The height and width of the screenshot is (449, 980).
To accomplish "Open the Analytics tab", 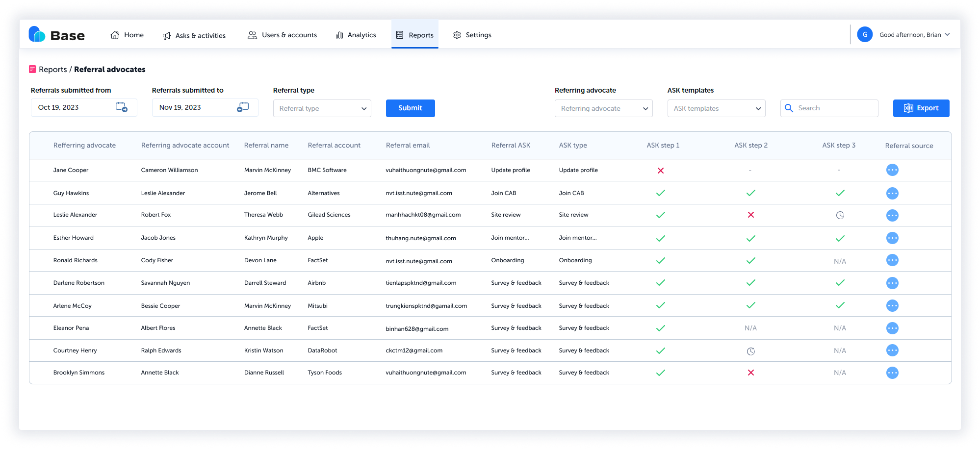I will (356, 35).
